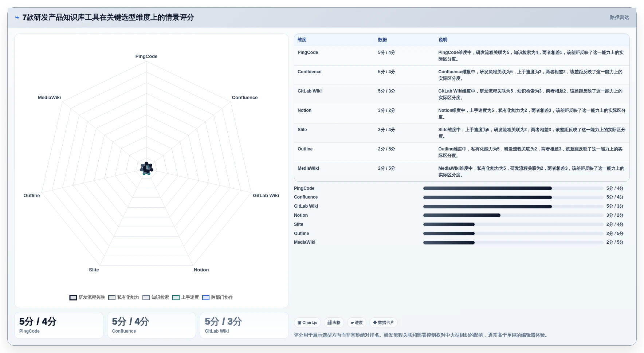Select the Confluence table row name
The width and height of the screenshot is (644, 353).
309,72
